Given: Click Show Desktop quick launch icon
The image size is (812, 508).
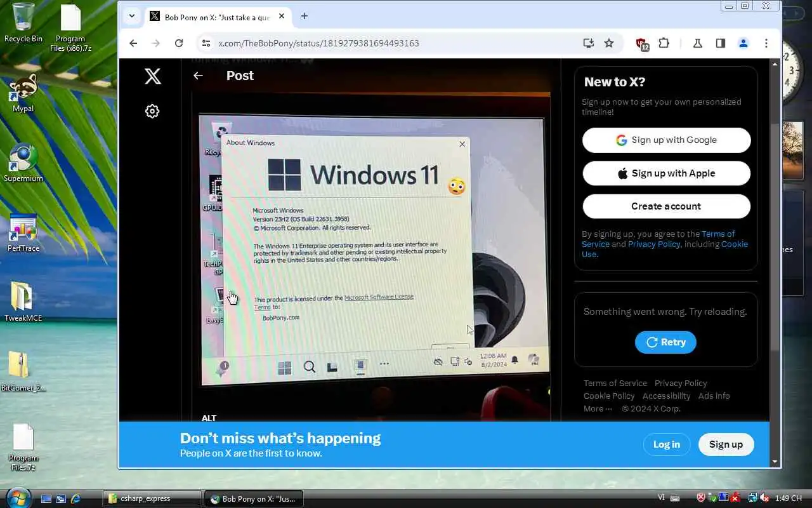Looking at the screenshot, I should 46,498.
